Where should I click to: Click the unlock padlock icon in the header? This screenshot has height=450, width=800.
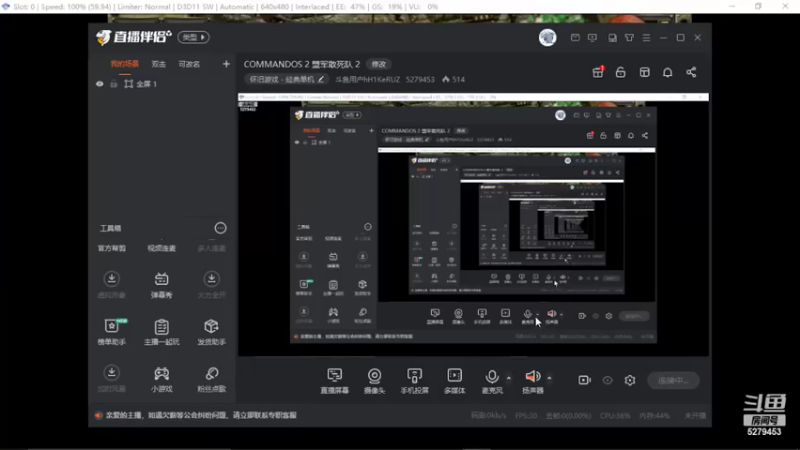coord(620,72)
